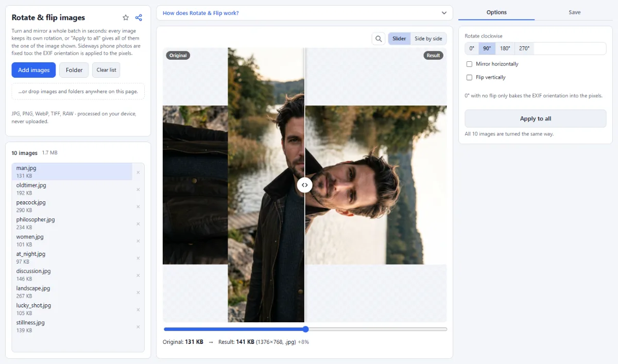Remove stillness.jpg from the list
Image resolution: width=618 pixels, height=364 pixels.
[x=138, y=326]
